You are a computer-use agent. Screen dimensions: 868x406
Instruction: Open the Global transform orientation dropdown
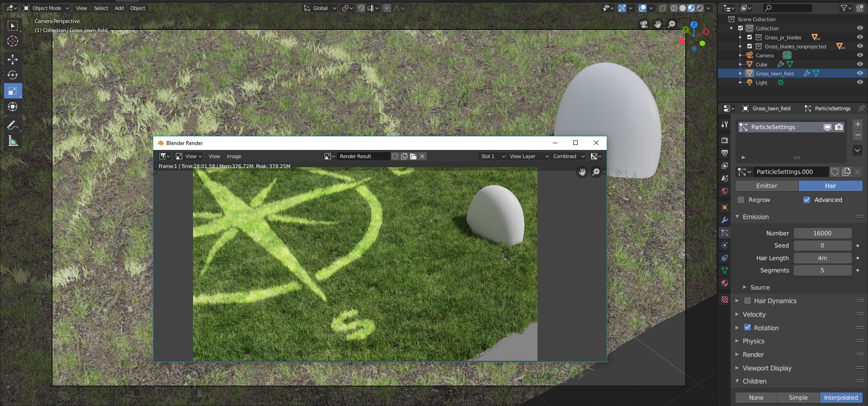tap(320, 8)
